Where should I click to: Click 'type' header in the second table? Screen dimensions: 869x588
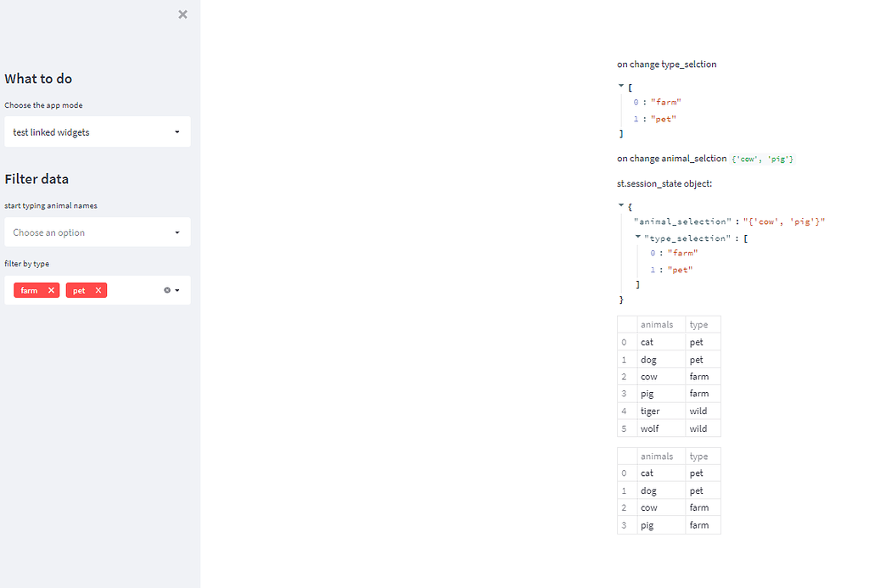pyautogui.click(x=698, y=456)
